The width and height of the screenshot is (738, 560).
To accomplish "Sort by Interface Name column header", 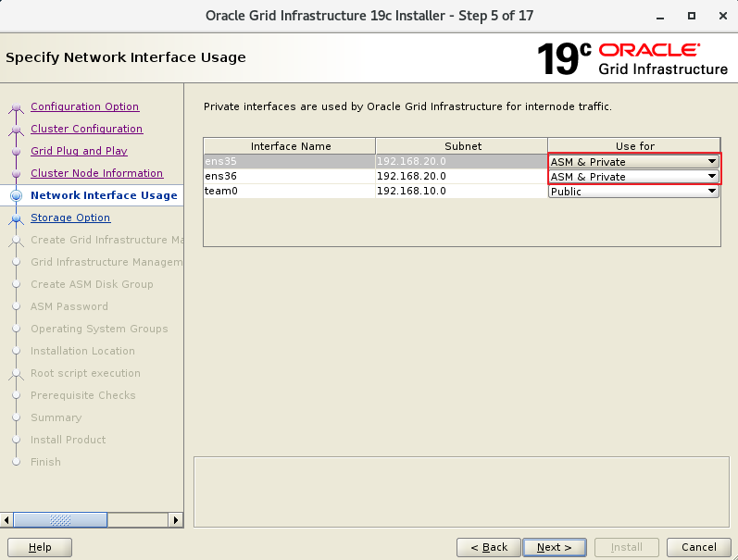I will [290, 146].
